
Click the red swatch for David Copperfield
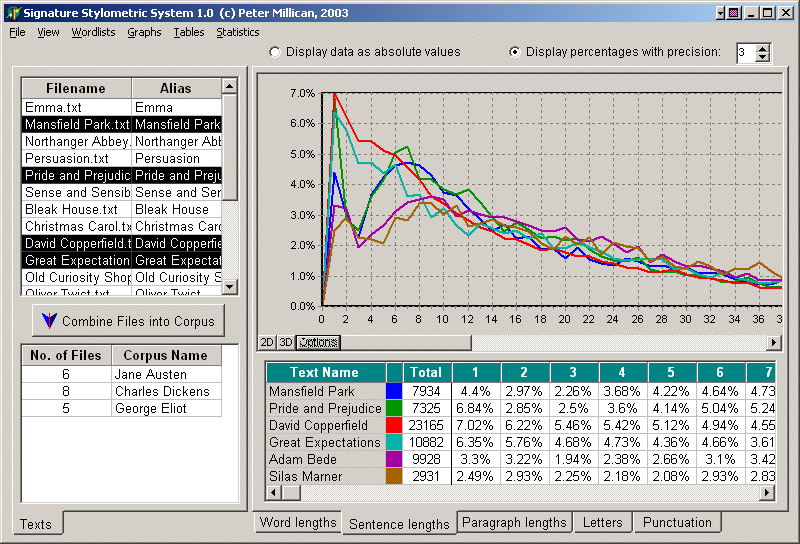[394, 425]
